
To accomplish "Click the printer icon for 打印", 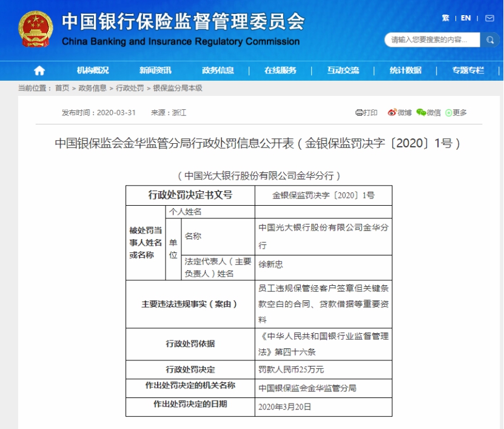I will point(358,112).
